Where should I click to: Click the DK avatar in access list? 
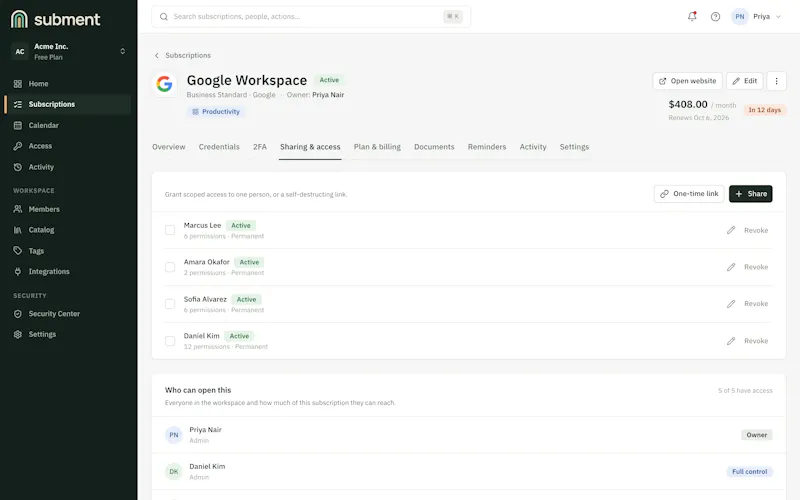(173, 472)
